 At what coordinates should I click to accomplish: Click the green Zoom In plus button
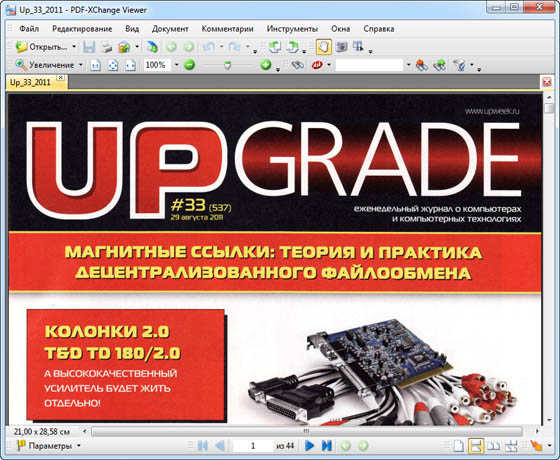[x=266, y=65]
